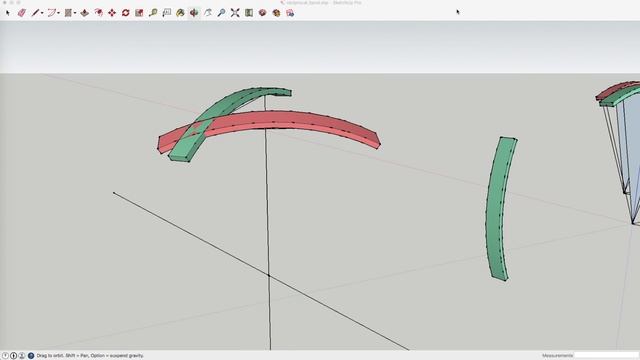Click the 'Drag to orbit' status hint text
The image size is (640, 360).
[90, 356]
